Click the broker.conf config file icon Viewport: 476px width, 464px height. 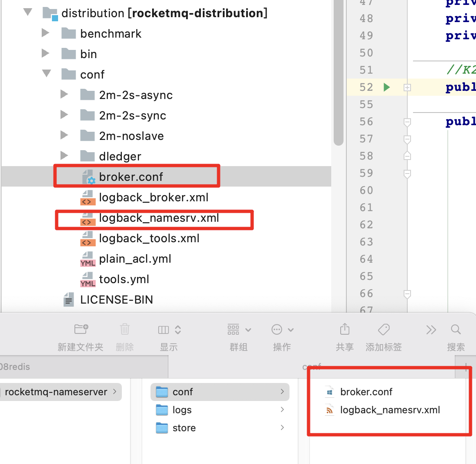(88, 177)
